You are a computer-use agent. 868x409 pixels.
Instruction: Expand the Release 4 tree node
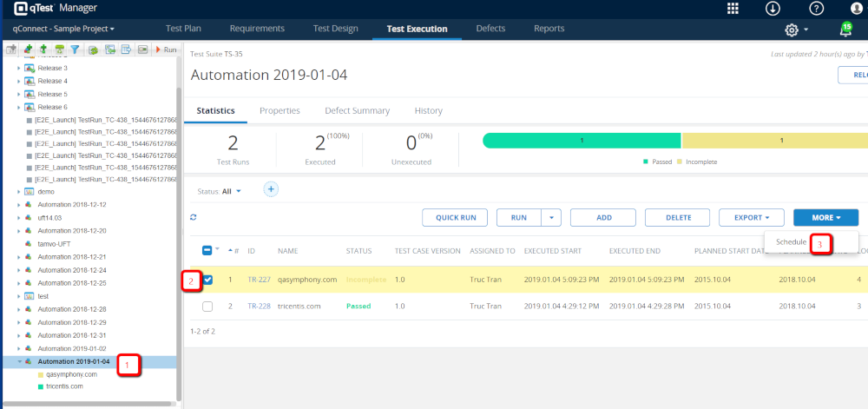click(x=18, y=81)
